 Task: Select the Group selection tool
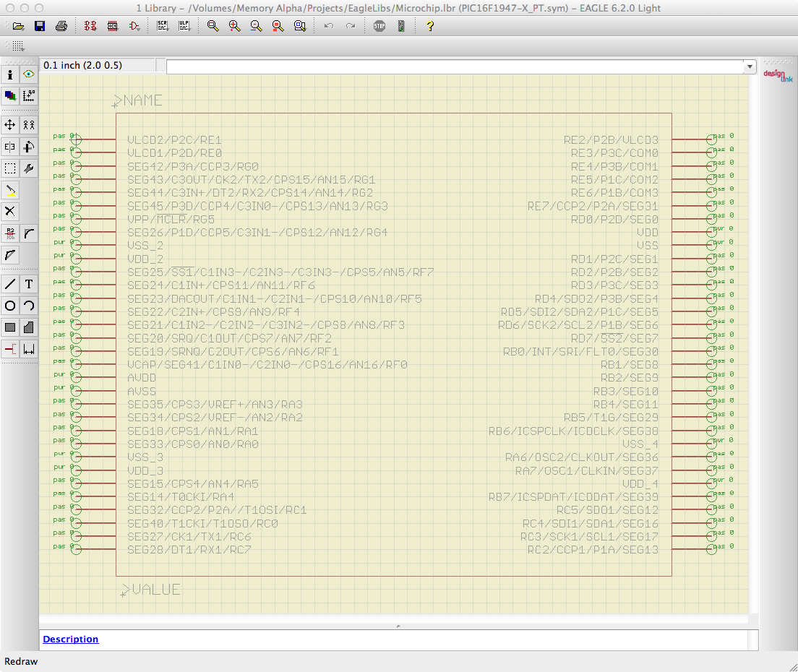tap(10, 168)
